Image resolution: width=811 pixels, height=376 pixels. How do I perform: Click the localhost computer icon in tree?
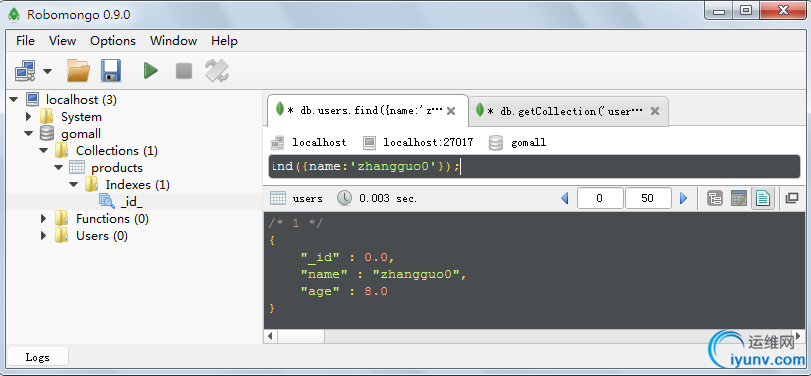[33, 99]
